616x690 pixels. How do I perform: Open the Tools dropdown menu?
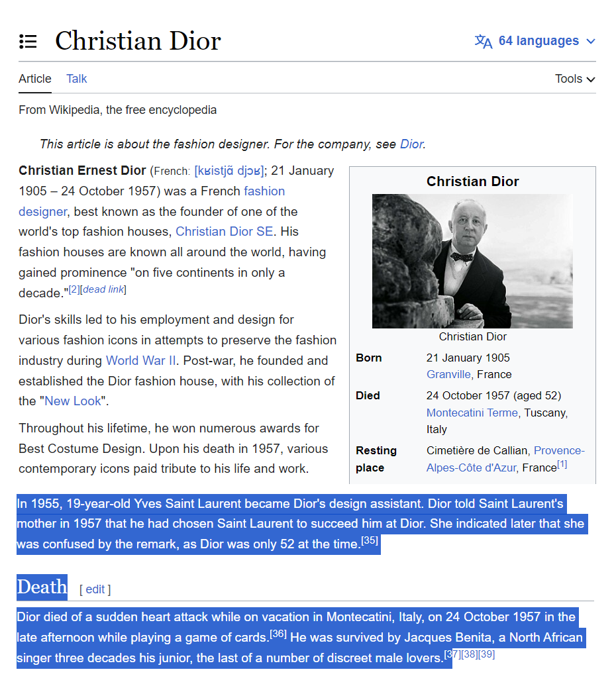tap(575, 79)
